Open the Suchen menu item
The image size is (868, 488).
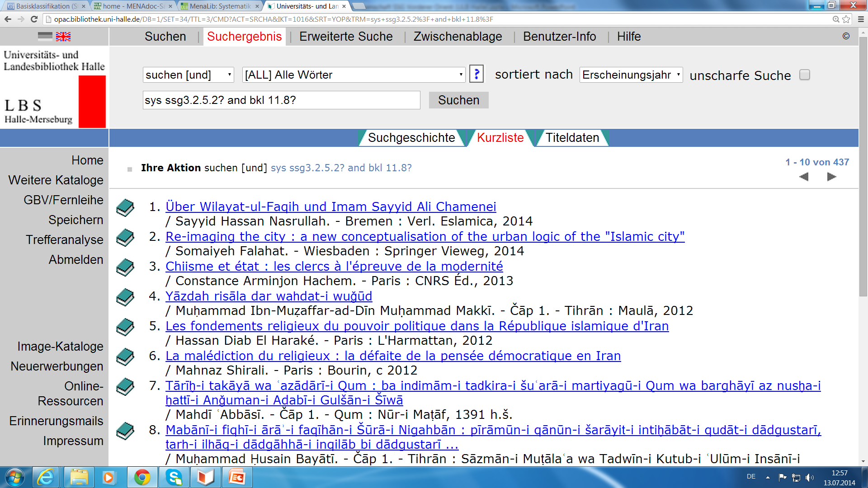coord(165,37)
